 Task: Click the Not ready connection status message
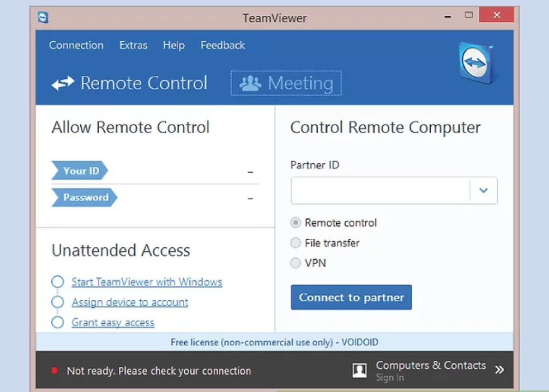coord(159,371)
